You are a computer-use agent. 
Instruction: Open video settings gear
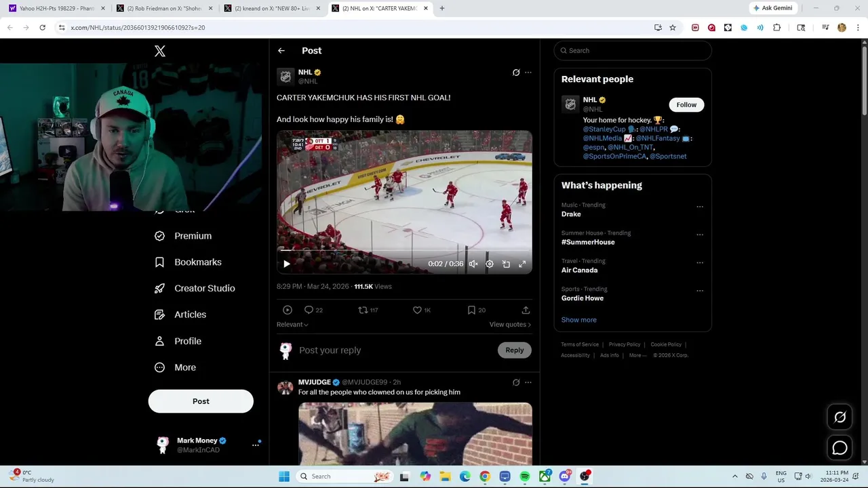click(490, 264)
